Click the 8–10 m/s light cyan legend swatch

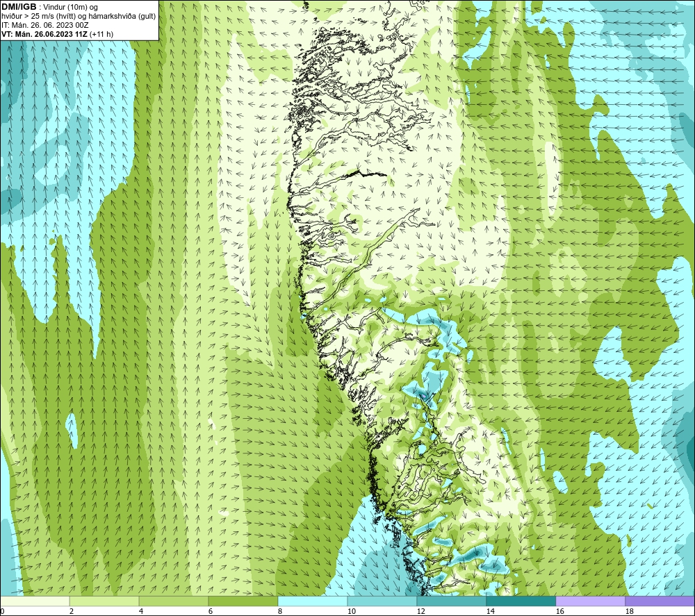pos(313,601)
